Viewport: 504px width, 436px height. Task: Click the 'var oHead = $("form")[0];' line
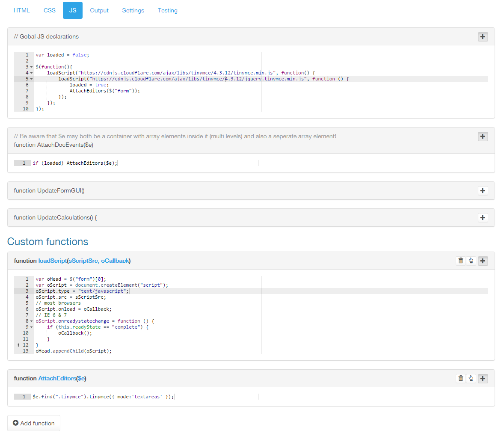(x=71, y=279)
